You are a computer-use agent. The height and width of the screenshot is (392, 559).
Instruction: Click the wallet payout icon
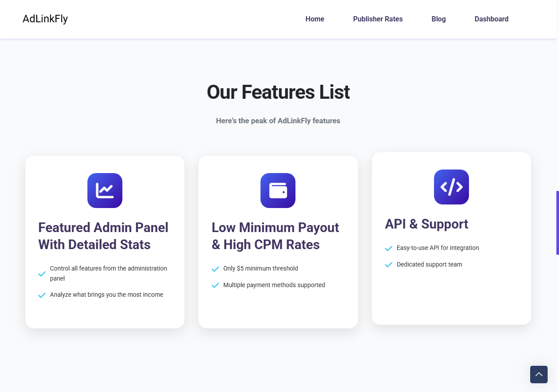click(278, 191)
